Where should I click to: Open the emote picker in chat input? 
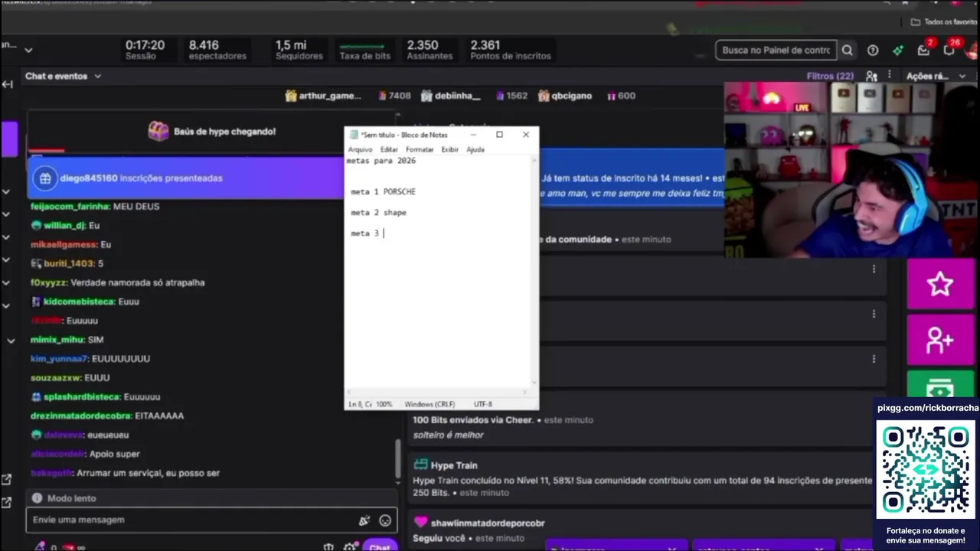[385, 520]
